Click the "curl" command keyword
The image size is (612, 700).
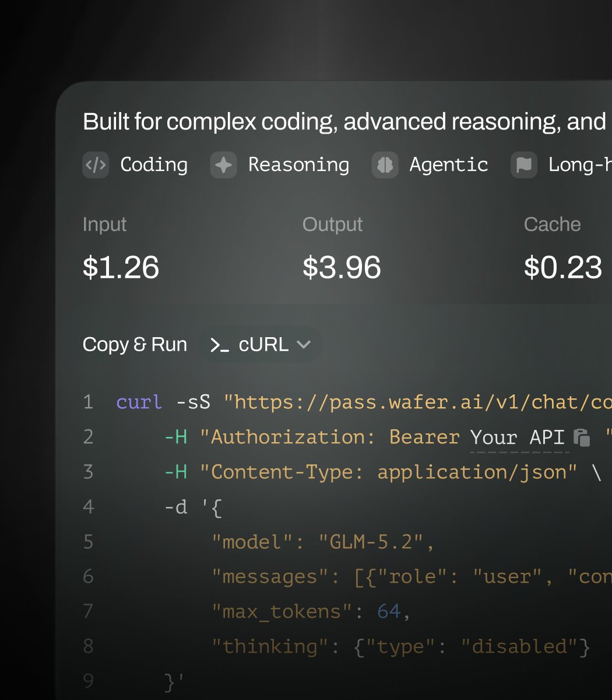[139, 402]
